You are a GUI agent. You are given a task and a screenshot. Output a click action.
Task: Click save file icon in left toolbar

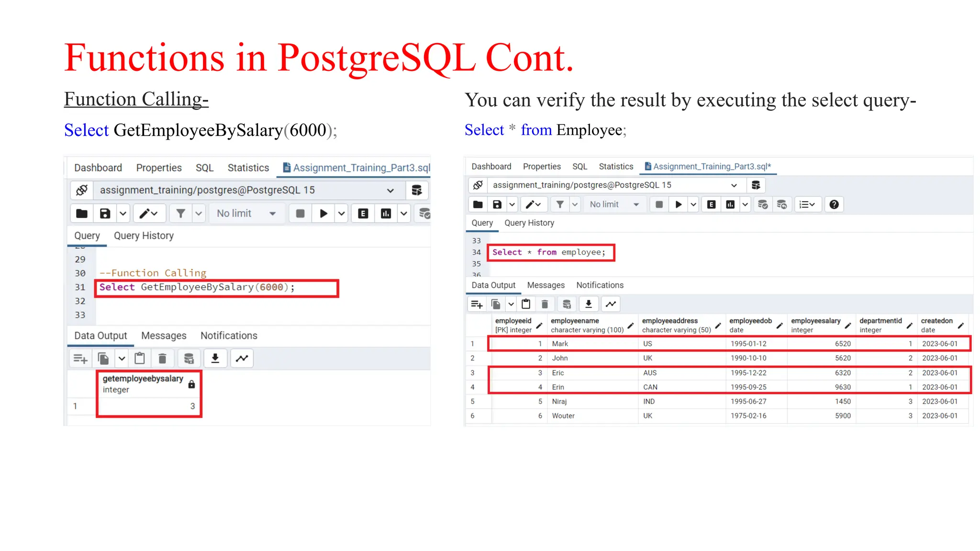[x=105, y=213]
